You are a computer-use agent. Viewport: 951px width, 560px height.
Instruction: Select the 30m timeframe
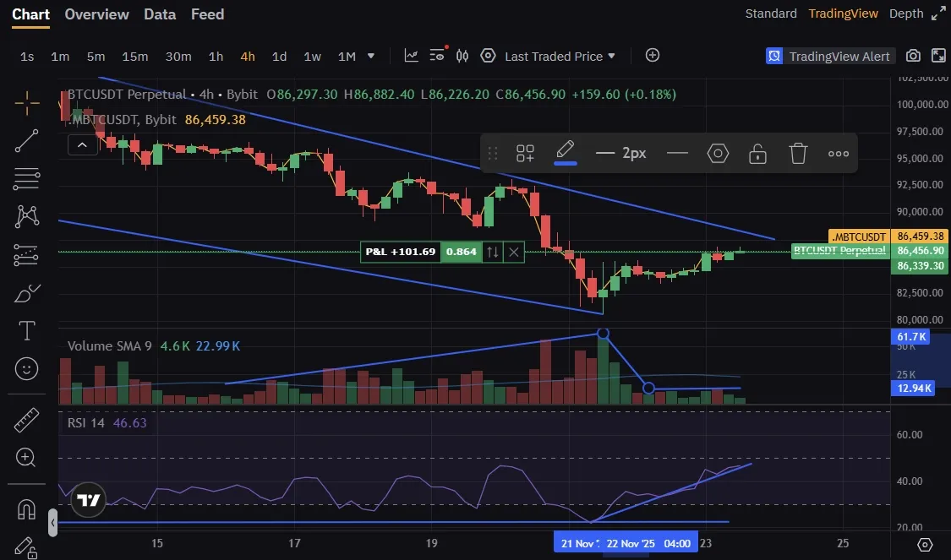[x=178, y=57]
